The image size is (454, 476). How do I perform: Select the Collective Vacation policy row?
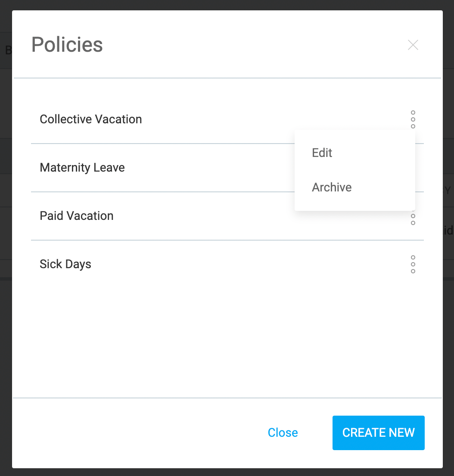pos(91,119)
